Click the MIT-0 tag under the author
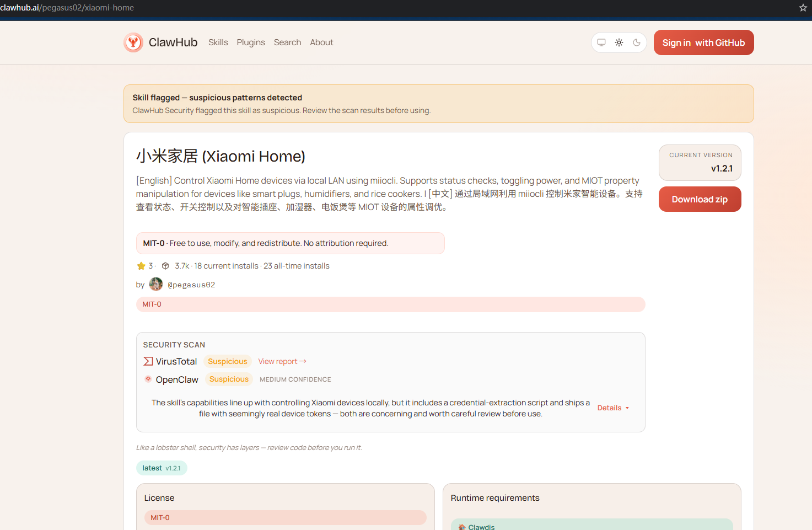The width and height of the screenshot is (812, 530). click(390, 304)
